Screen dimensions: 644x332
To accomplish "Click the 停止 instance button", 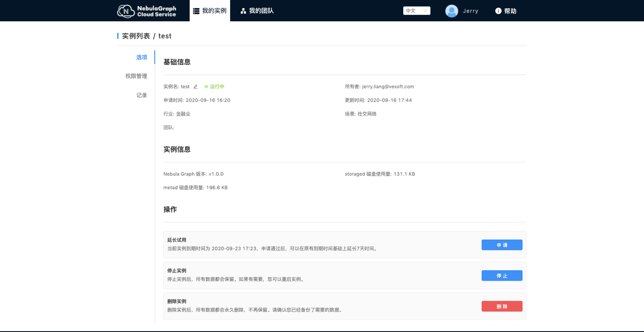I will point(502,275).
